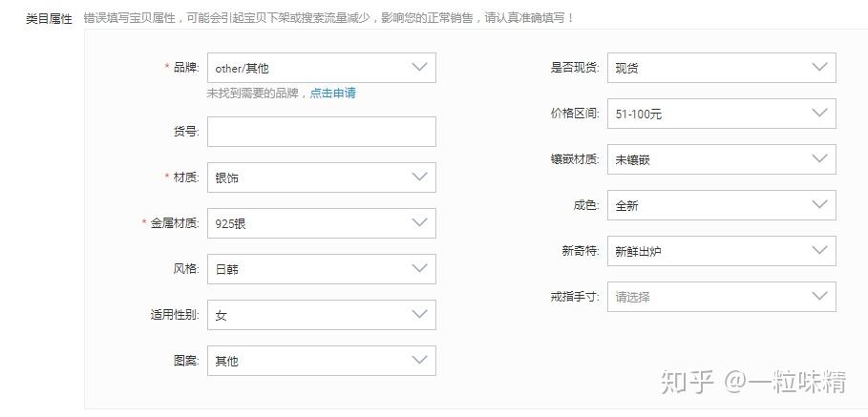Click the chevron arrow beside 现货

pos(819,68)
